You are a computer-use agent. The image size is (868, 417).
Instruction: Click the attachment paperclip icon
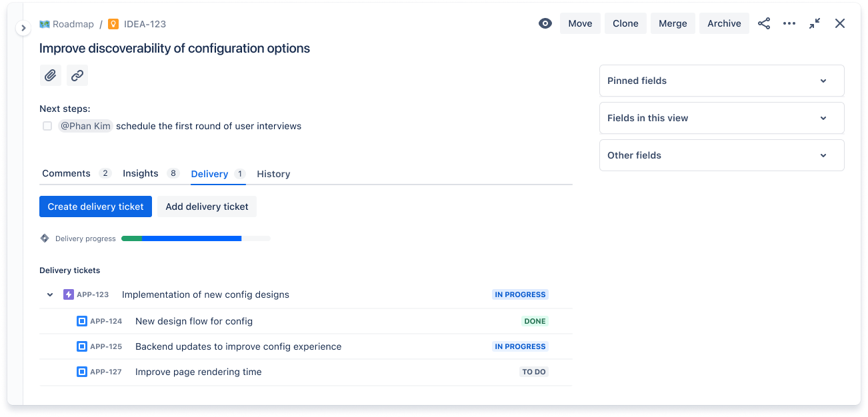[x=50, y=75]
